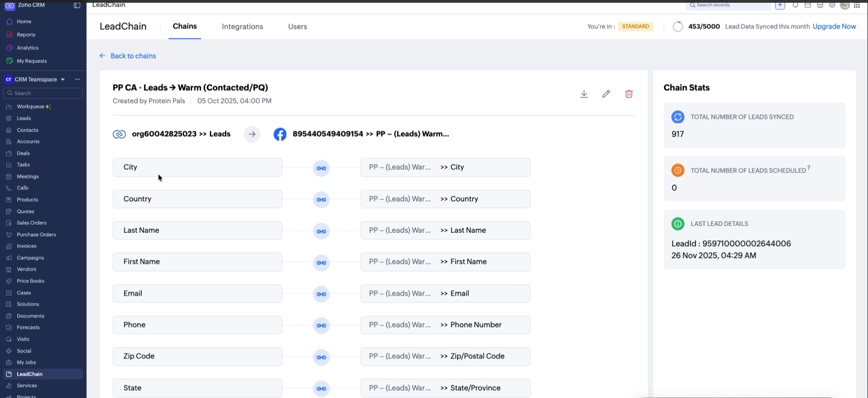Open the Campaigns module in the sidebar
This screenshot has height=398, width=868.
30,258
